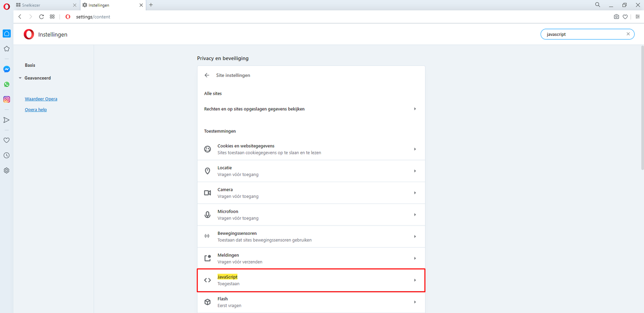Open the Opera help link

pyautogui.click(x=36, y=110)
